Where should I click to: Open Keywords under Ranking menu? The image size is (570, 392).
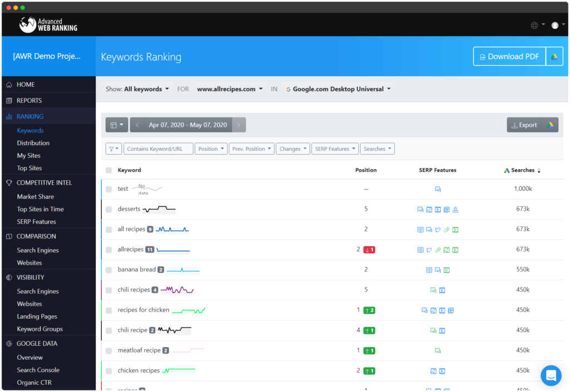click(x=30, y=131)
